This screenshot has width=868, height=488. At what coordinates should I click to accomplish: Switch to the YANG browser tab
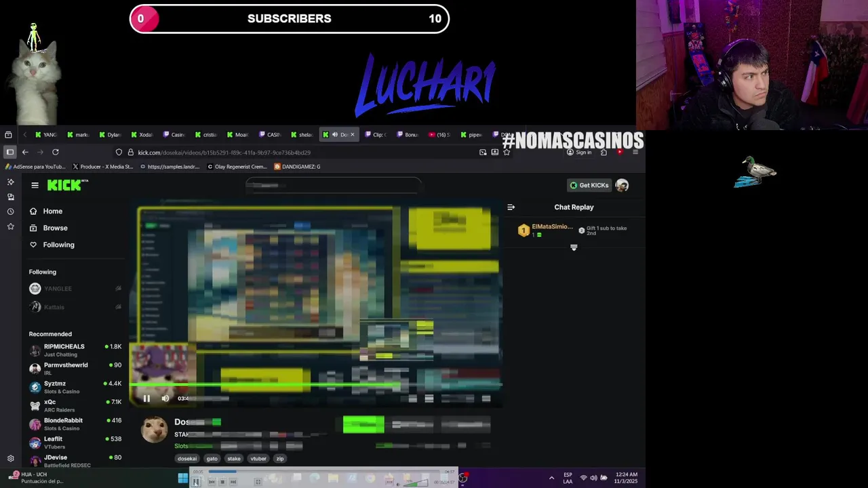click(47, 135)
